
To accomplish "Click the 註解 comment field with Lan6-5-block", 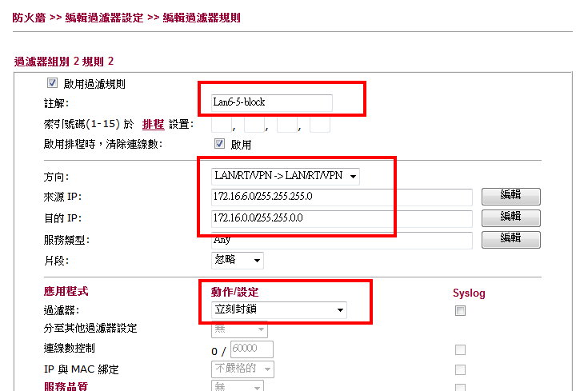I will pos(271,102).
